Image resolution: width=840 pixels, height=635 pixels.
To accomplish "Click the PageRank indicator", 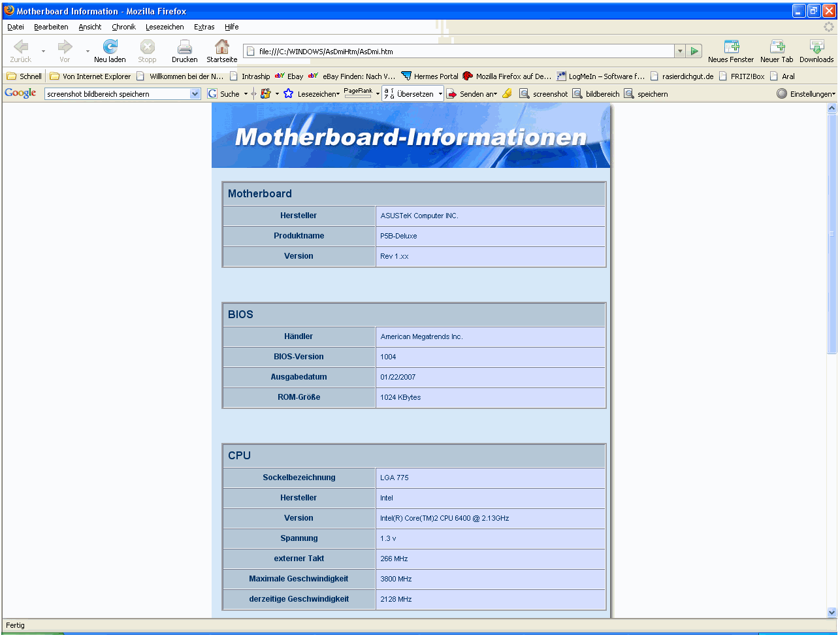I will point(358,93).
